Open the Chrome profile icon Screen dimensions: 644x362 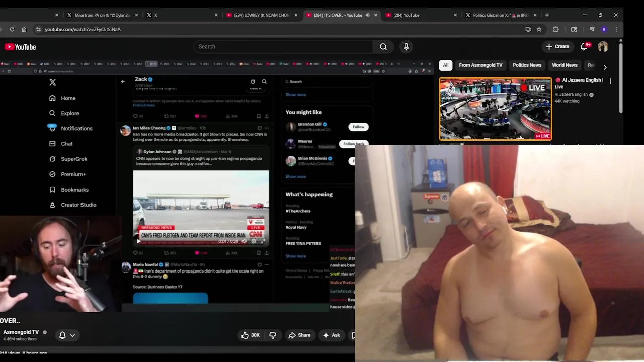pos(604,29)
